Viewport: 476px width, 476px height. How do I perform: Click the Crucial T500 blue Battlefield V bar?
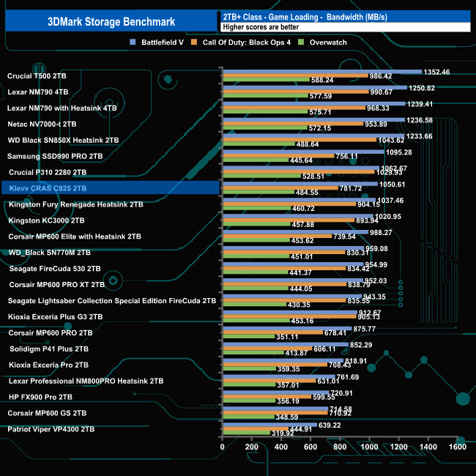coord(323,72)
